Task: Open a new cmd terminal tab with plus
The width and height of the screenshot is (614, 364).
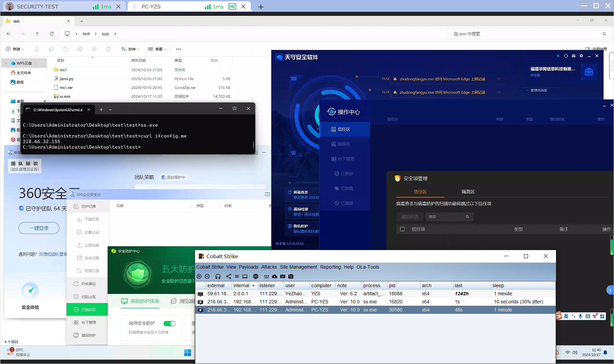Action: coord(101,110)
